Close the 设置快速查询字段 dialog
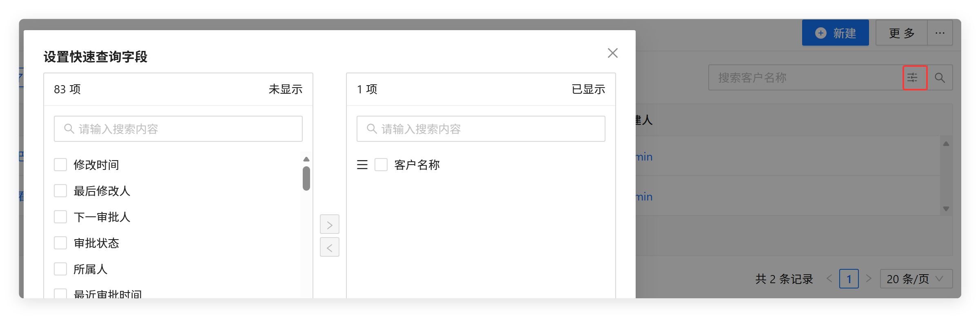Viewport: 980px width, 317px height. point(612,53)
